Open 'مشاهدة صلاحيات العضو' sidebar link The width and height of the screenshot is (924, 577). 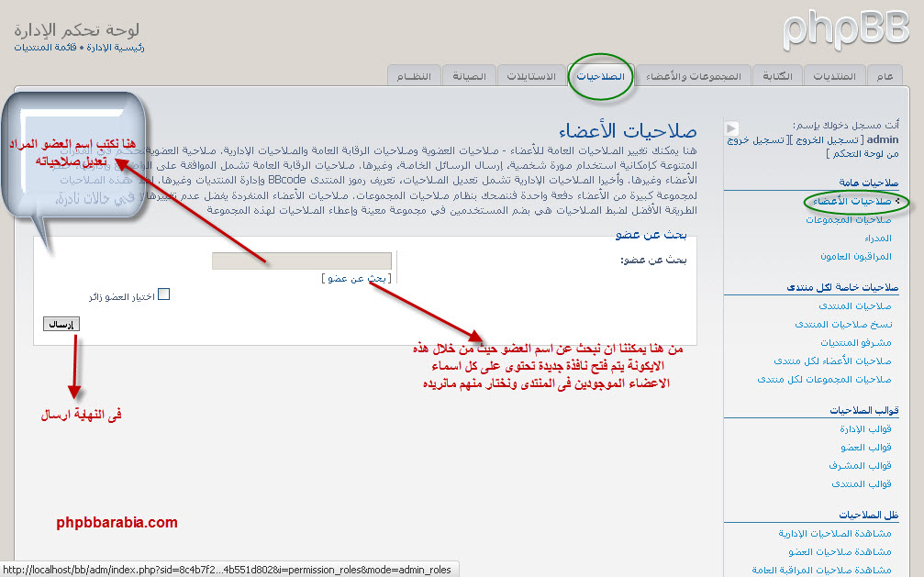coord(840,551)
